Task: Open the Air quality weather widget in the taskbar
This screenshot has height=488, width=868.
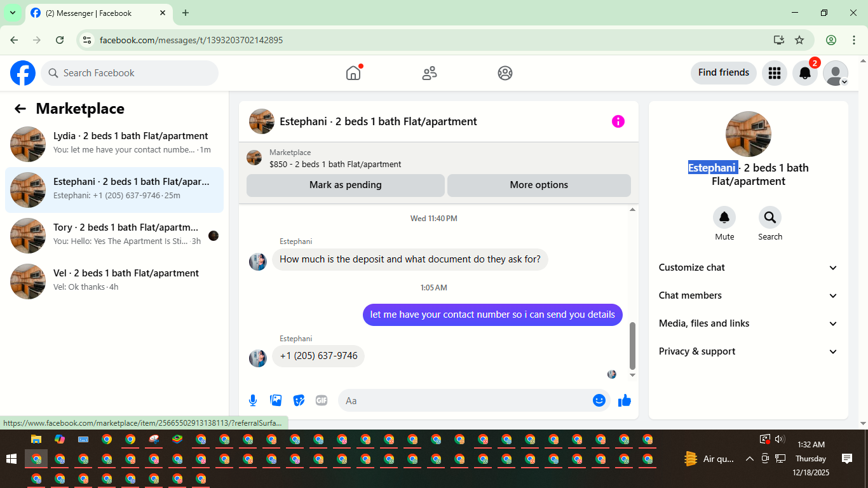Action: point(709,459)
